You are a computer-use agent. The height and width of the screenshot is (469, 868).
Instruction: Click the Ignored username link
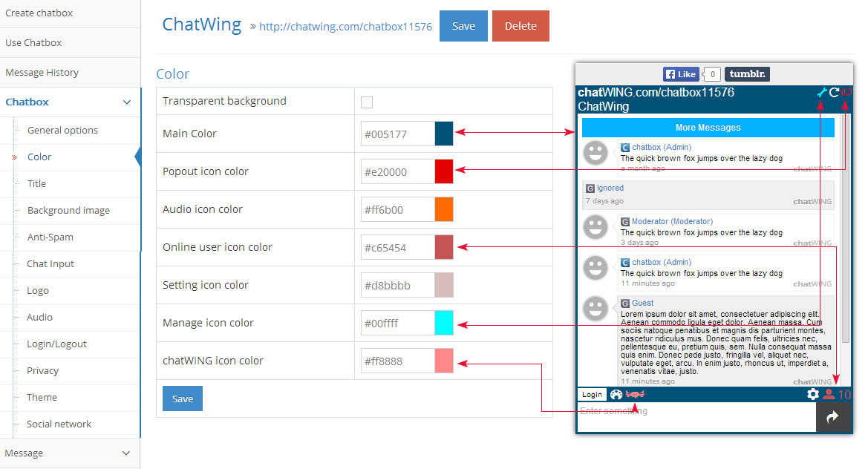(x=610, y=188)
